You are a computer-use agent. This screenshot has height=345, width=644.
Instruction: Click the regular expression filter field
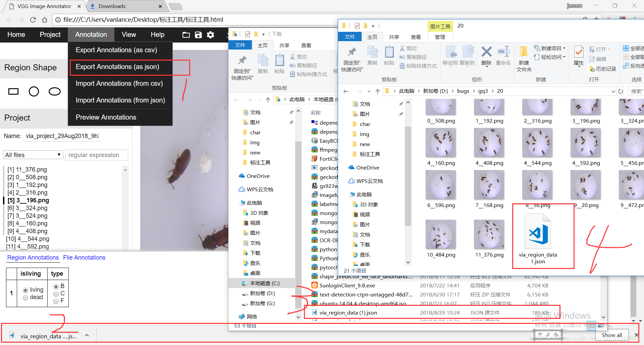(x=97, y=155)
